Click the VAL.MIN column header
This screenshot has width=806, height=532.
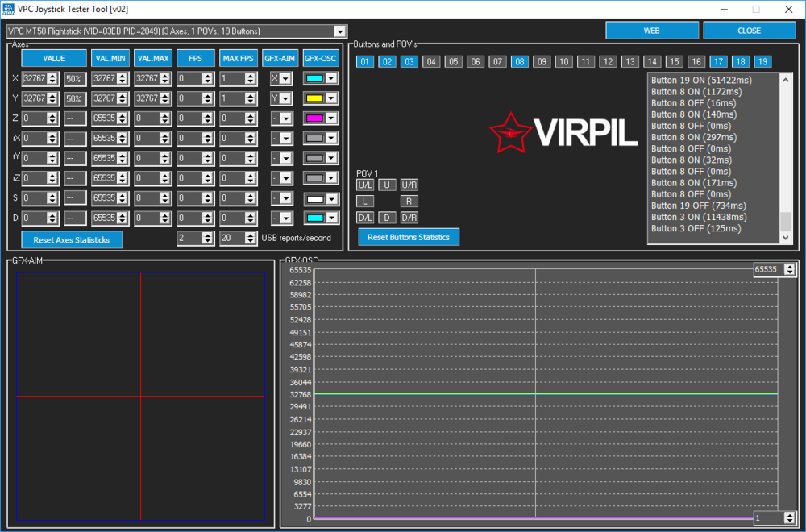pos(110,58)
